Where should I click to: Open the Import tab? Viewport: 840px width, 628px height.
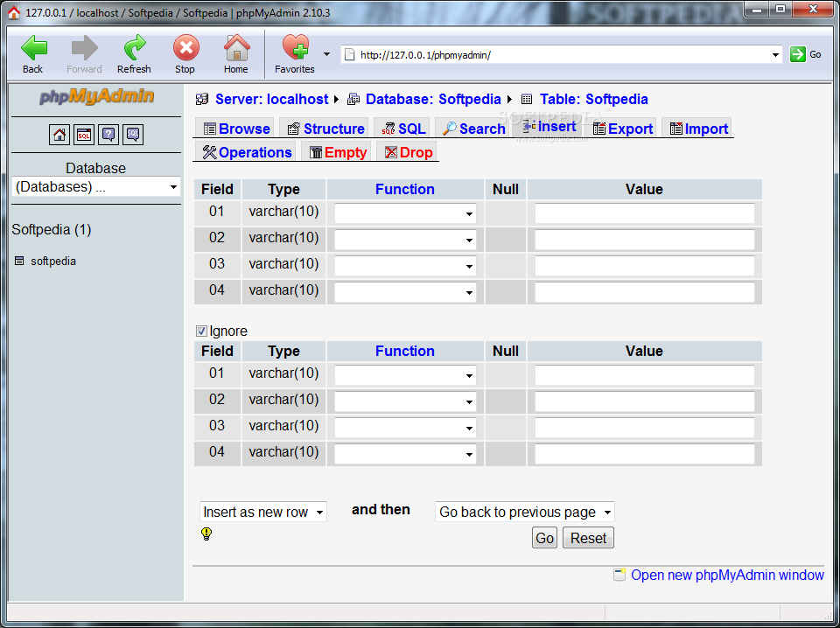tap(698, 129)
